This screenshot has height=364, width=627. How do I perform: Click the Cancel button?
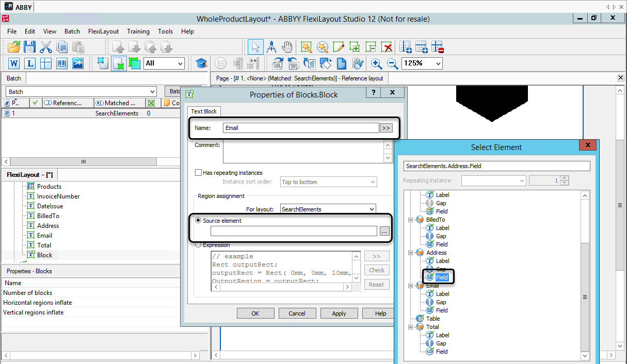coord(297,313)
